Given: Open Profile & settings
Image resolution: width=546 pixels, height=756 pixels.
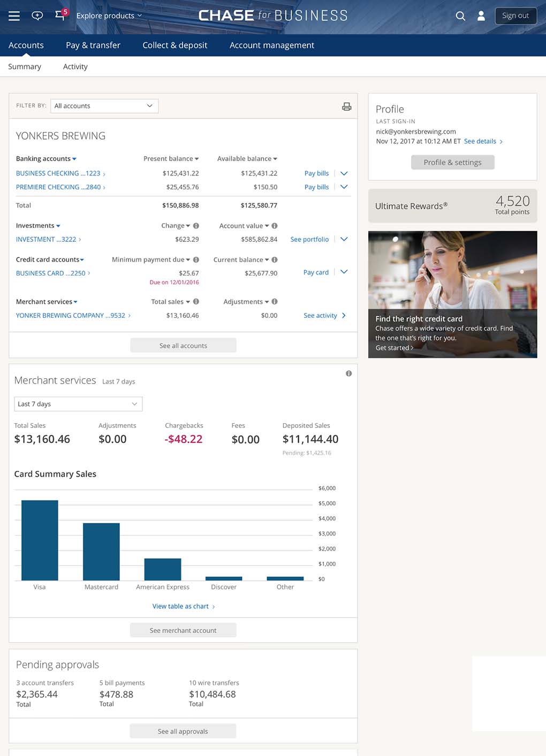Looking at the screenshot, I should (x=453, y=162).
